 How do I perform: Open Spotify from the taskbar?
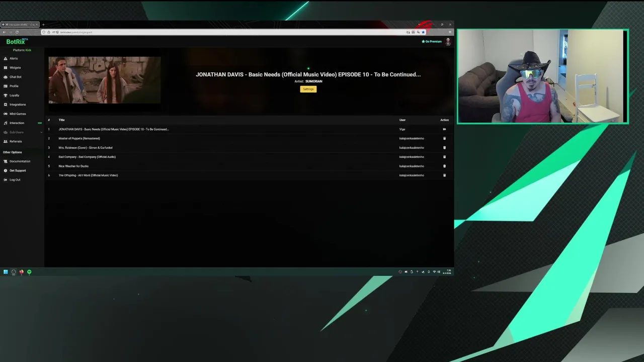(x=29, y=272)
